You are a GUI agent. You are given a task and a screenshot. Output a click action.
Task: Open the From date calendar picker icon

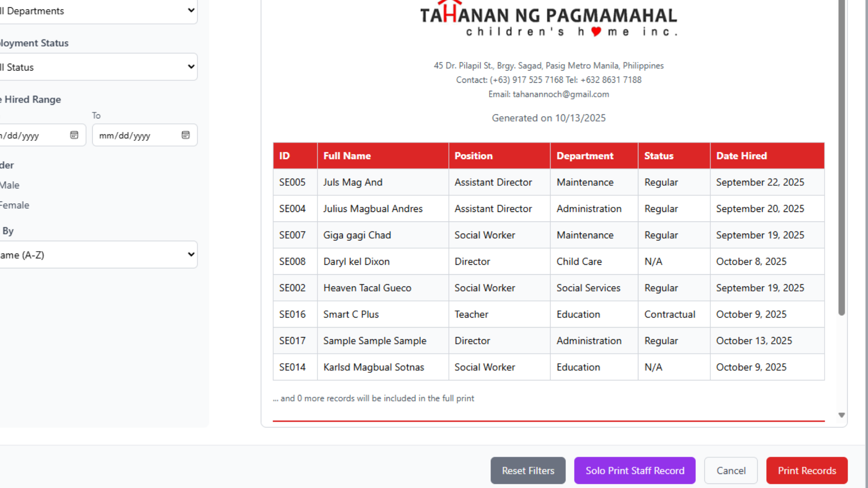click(x=74, y=135)
